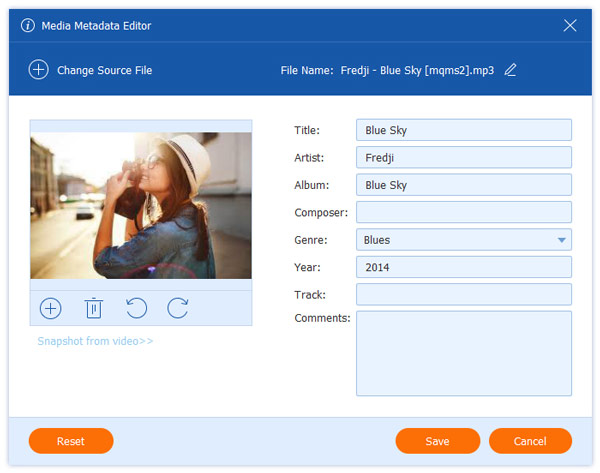Click the cover art thumbnail image
This screenshot has height=473, width=600.
[x=140, y=205]
